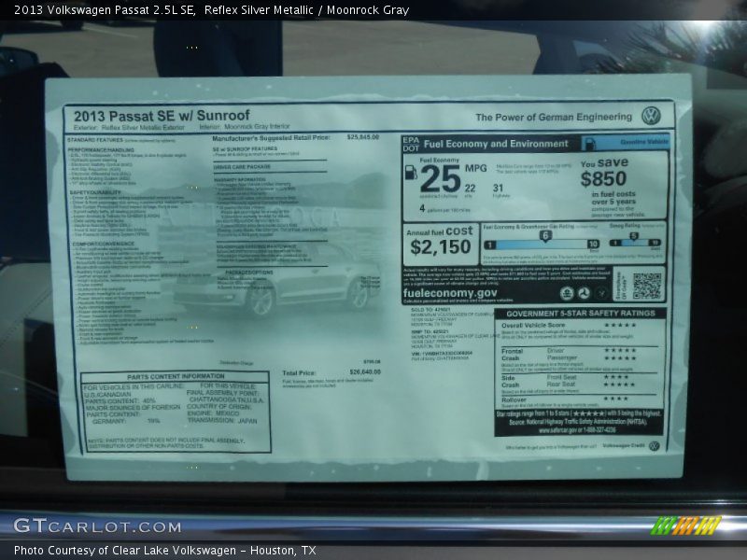Open the GTCARLOT.COM watermark link
The image size is (747, 560).
[97, 525]
